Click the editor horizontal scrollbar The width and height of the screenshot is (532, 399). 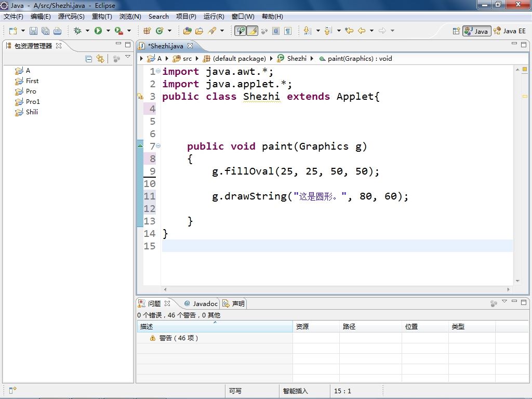[x=337, y=289]
